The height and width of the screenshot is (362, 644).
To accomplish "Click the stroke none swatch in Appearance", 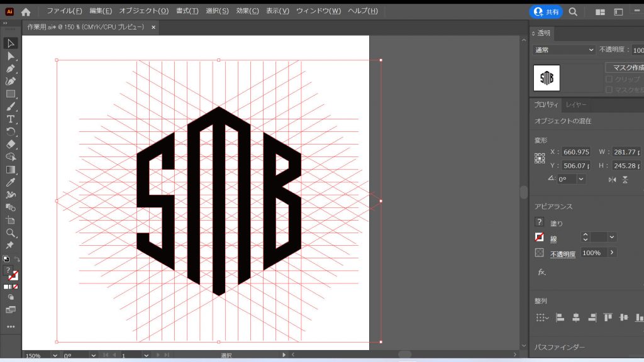I will (x=539, y=237).
